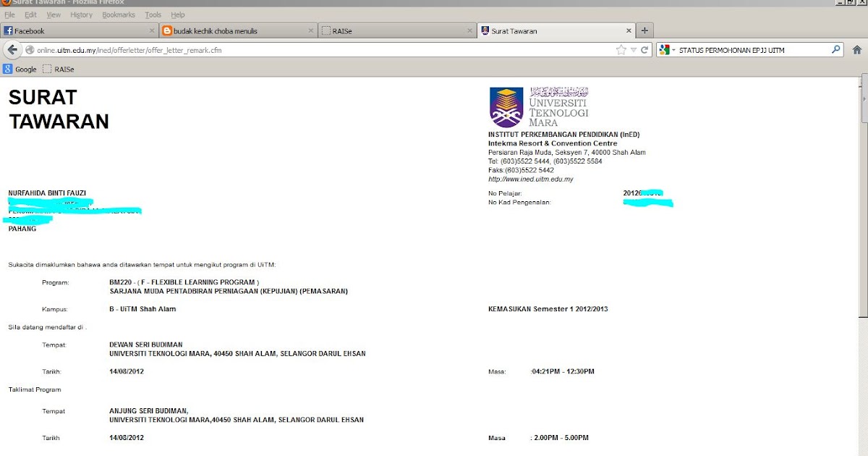This screenshot has width=868, height=456.
Task: Click the Faks:(603)5522 5442 line
Action: click(x=521, y=170)
